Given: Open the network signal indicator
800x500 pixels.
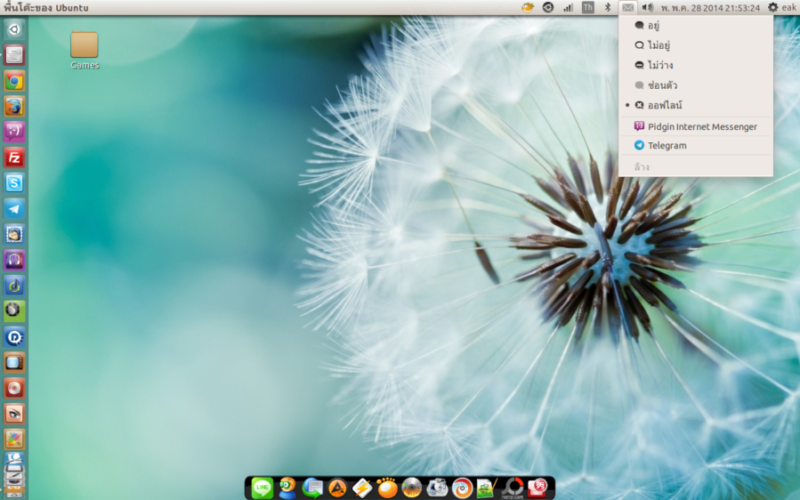Looking at the screenshot, I should click(568, 7).
